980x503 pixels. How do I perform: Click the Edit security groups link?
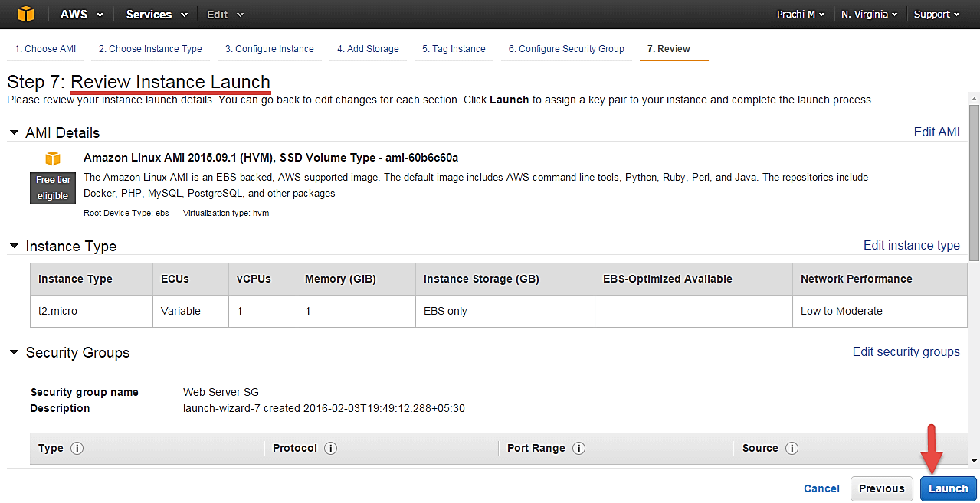coord(906,352)
